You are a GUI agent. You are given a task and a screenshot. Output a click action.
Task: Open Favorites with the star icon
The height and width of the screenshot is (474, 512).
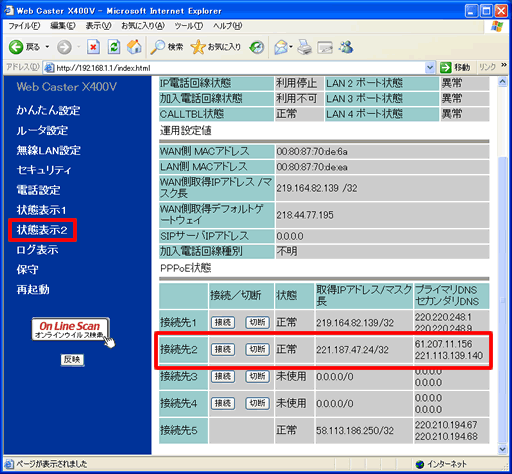pyautogui.click(x=216, y=47)
